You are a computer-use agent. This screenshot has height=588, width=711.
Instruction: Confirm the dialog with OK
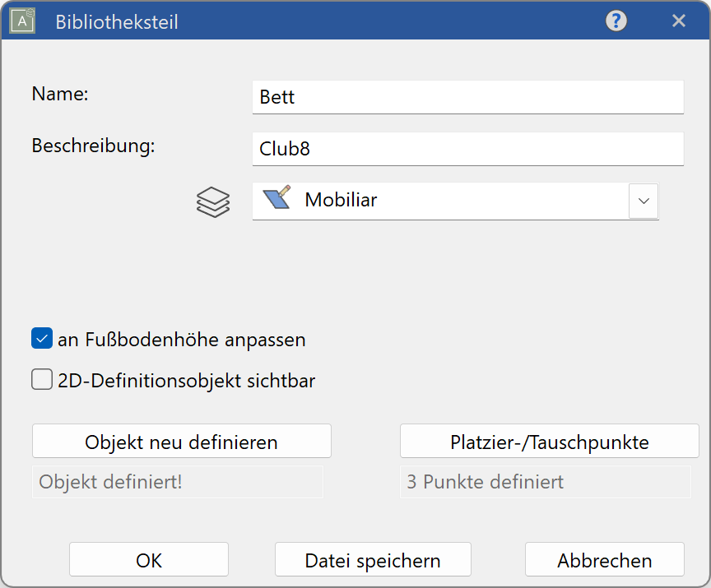point(148,559)
